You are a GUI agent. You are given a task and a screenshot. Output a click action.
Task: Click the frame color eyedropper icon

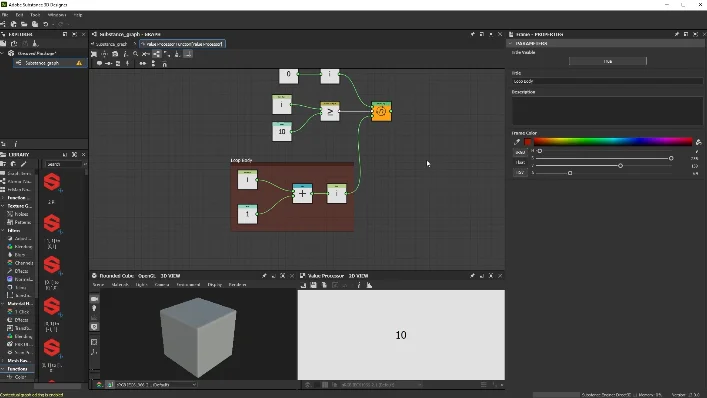[517, 142]
